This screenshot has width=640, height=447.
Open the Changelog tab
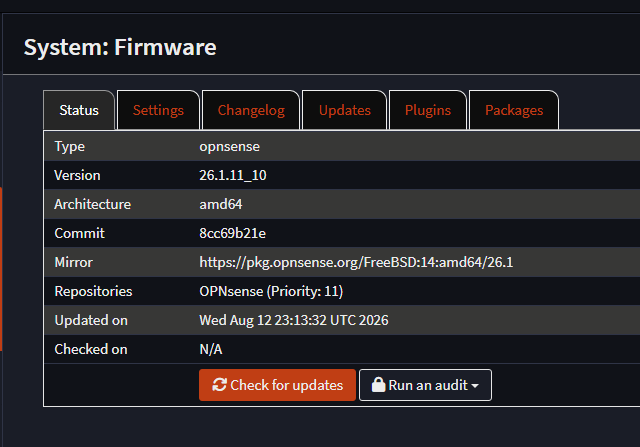[x=251, y=110]
